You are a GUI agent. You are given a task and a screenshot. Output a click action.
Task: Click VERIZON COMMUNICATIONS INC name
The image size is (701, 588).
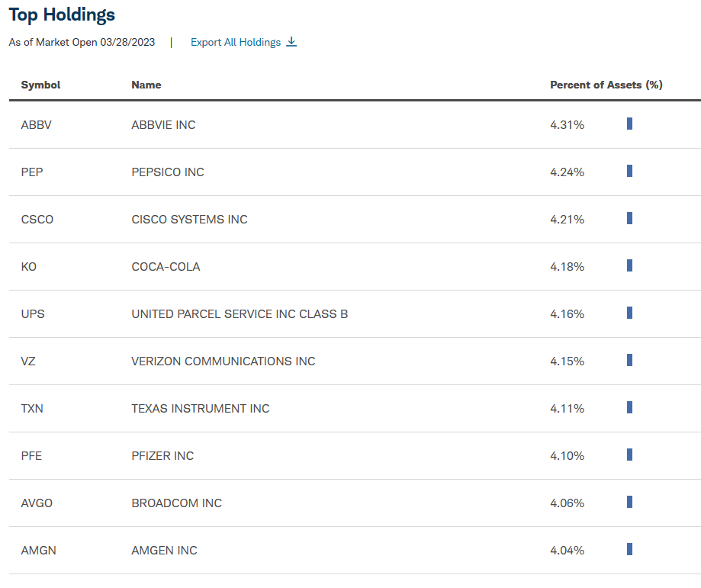(223, 361)
